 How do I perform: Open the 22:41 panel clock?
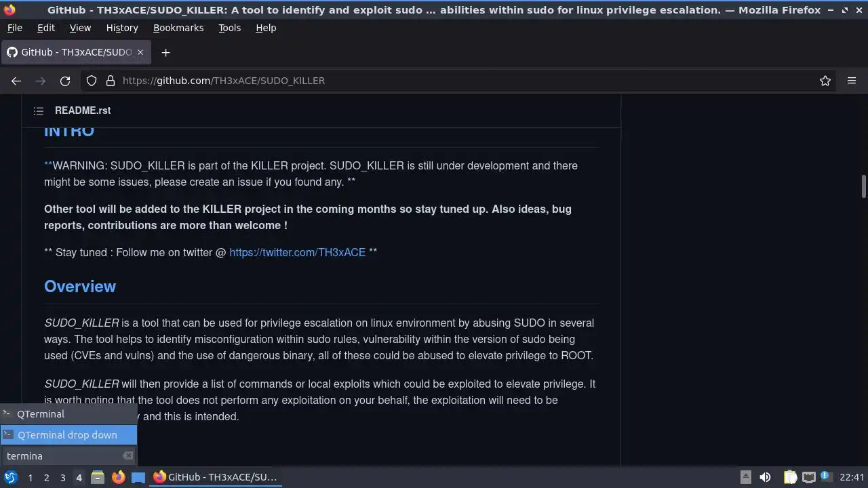pyautogui.click(x=852, y=477)
